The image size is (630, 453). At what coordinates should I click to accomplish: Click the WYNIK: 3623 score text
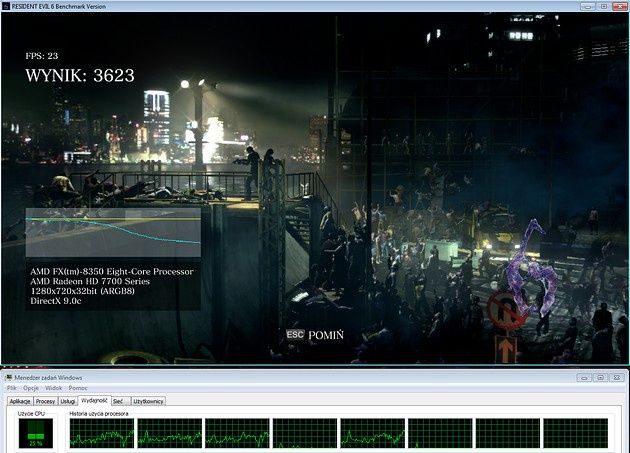(x=80, y=76)
